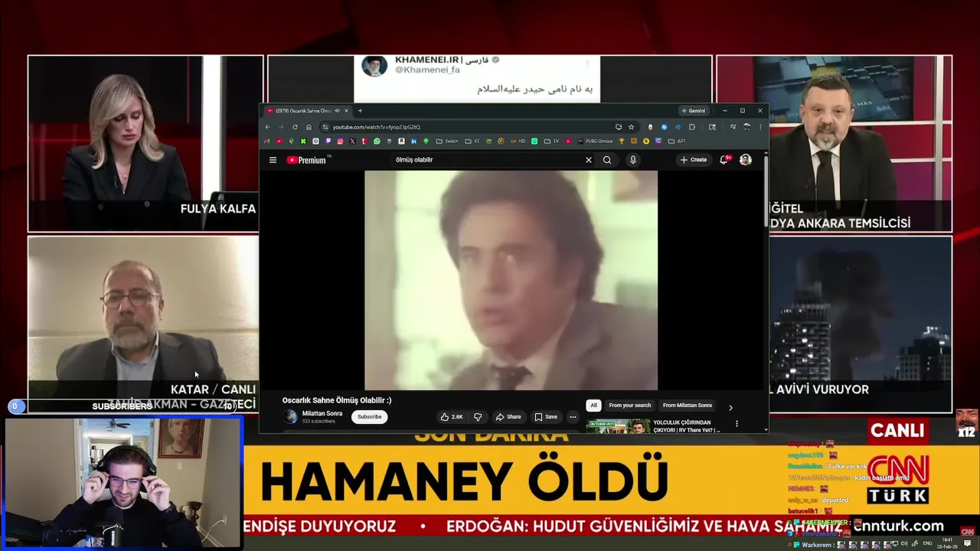Expand the AFT bookmarks folder
The width and height of the screenshot is (980, 551).
click(677, 141)
